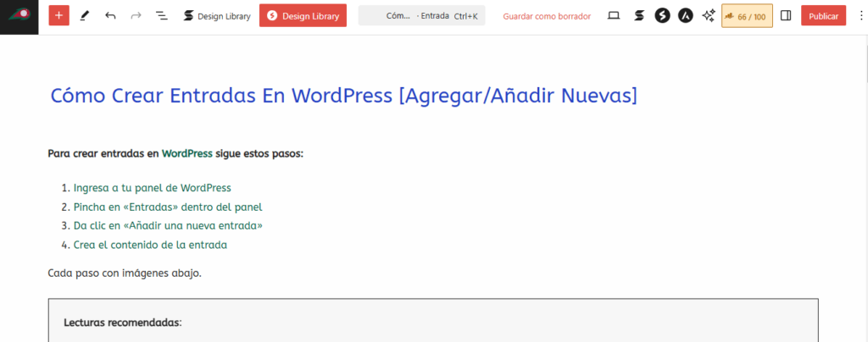This screenshot has height=342, width=868.
Task: Open Stackable settings S icon
Action: coord(639,16)
